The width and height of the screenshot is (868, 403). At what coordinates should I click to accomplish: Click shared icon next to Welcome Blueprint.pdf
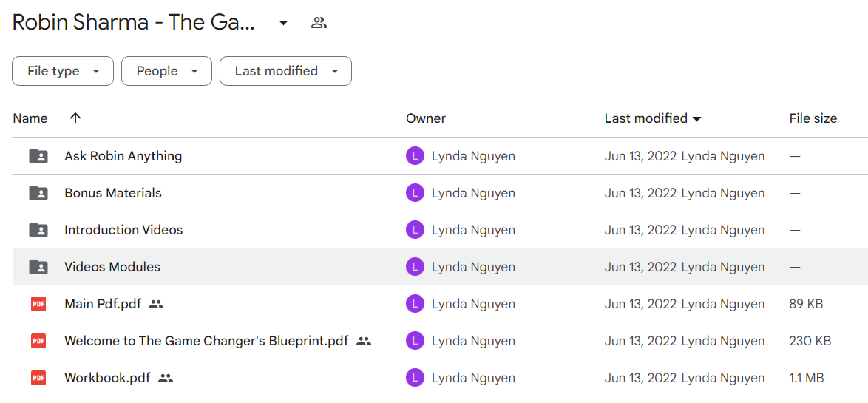363,341
